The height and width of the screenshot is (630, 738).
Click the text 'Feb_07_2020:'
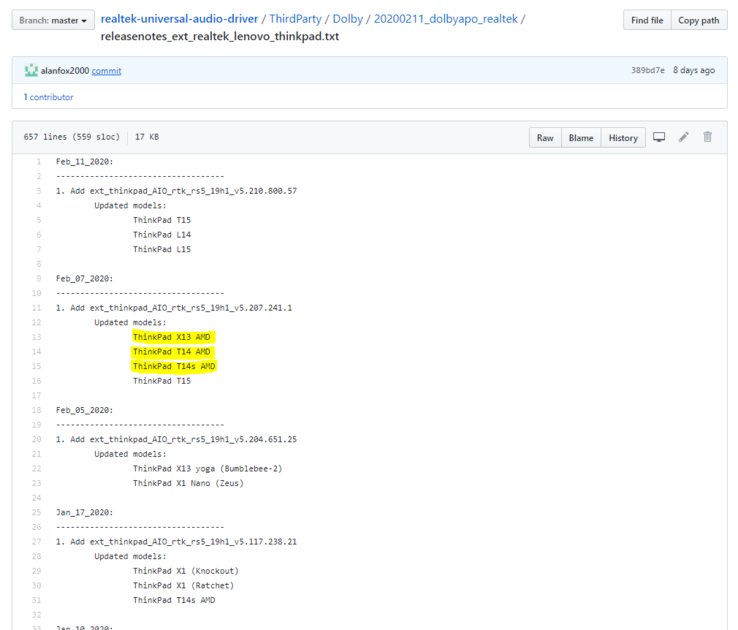(85, 279)
